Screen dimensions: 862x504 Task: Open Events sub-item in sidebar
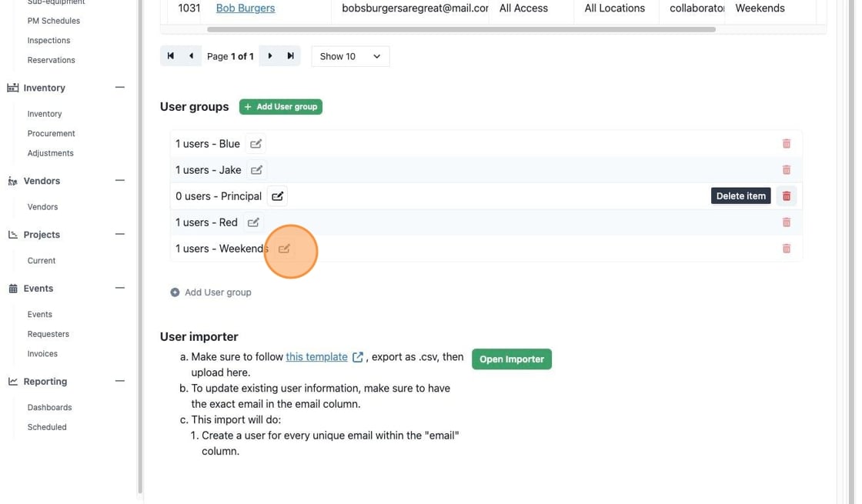[39, 315]
